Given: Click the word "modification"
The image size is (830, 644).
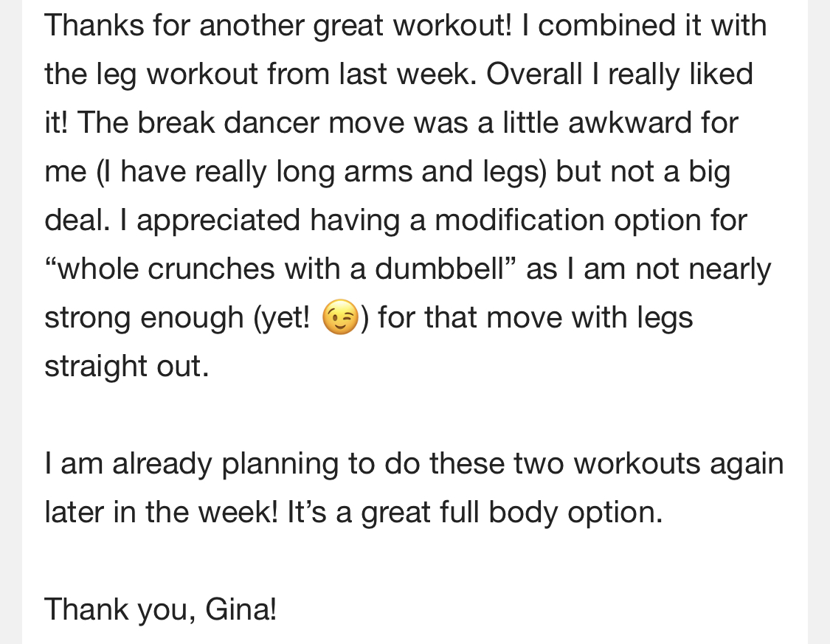Looking at the screenshot, I should point(519,220).
